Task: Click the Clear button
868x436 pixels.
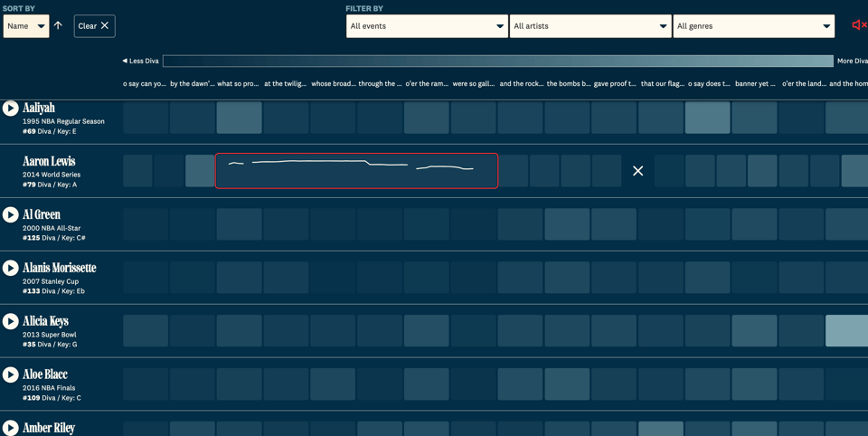Action: [95, 26]
